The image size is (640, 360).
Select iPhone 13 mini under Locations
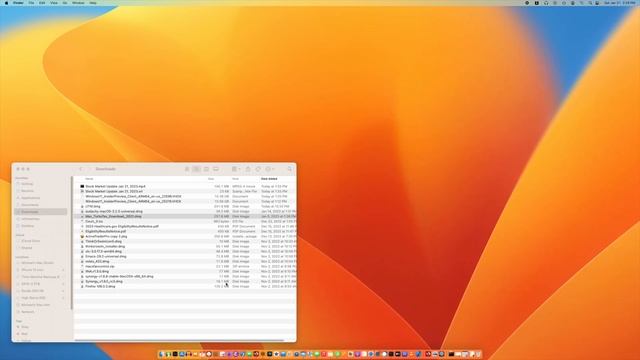click(x=32, y=270)
